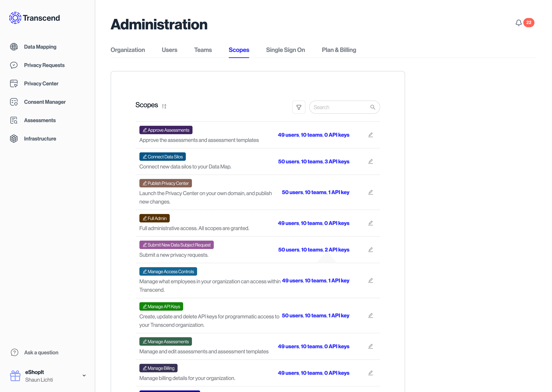Click the Ask a question button
552x392 pixels.
click(x=41, y=352)
